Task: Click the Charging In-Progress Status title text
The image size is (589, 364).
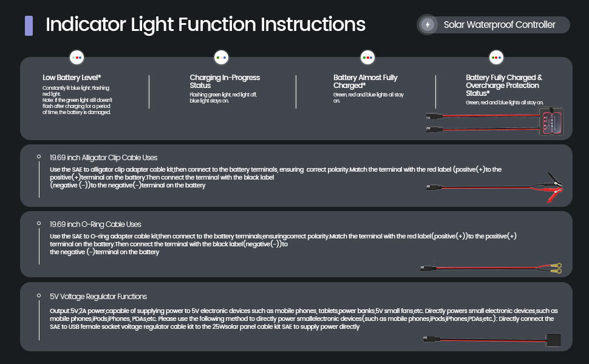Action: [x=225, y=81]
